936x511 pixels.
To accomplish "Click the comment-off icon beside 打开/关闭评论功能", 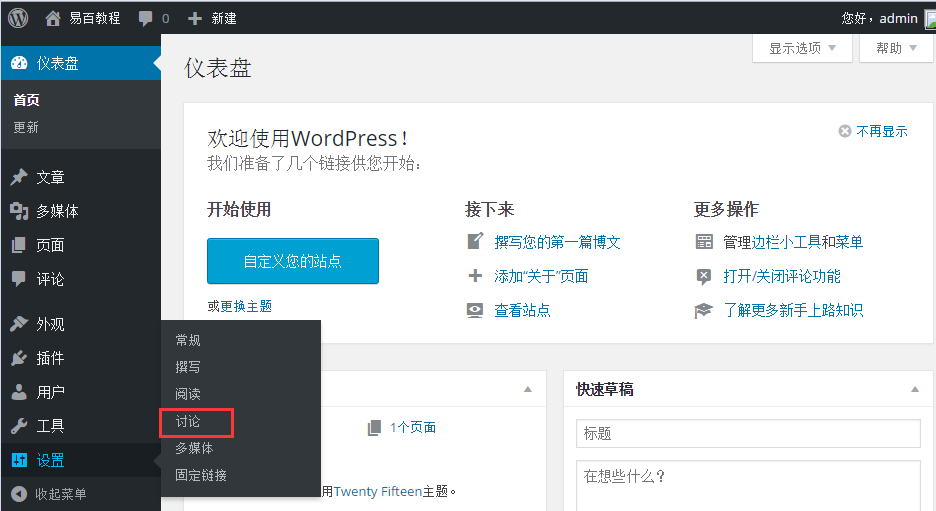I will pos(704,276).
